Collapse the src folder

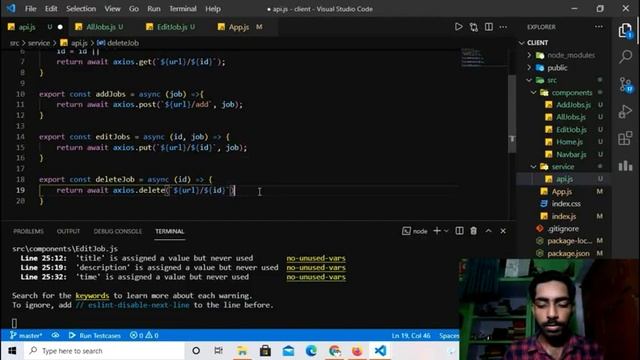529,80
